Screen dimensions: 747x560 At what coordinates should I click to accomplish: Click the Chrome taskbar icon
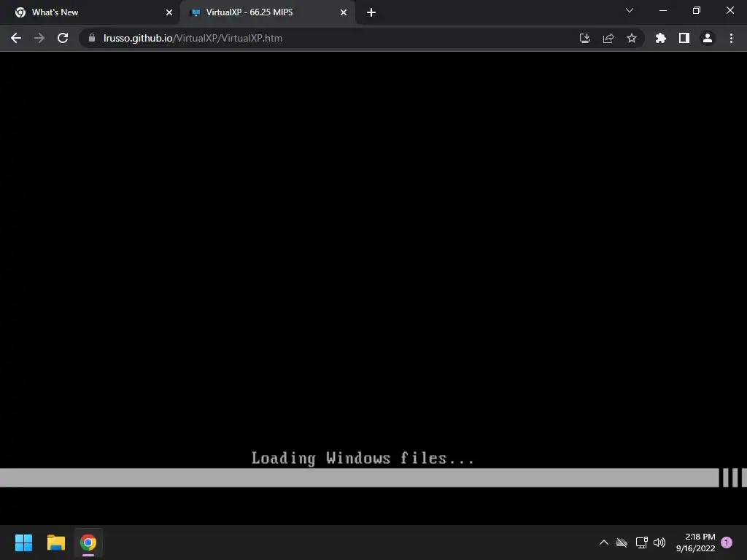click(88, 542)
